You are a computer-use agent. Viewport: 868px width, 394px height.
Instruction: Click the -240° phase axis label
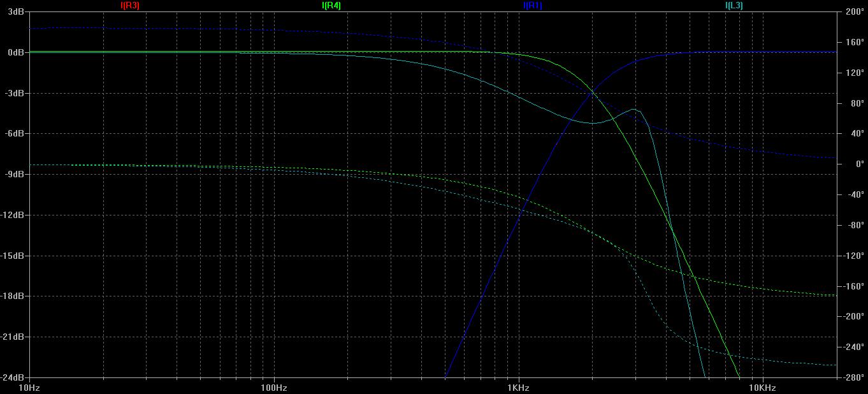coord(854,347)
